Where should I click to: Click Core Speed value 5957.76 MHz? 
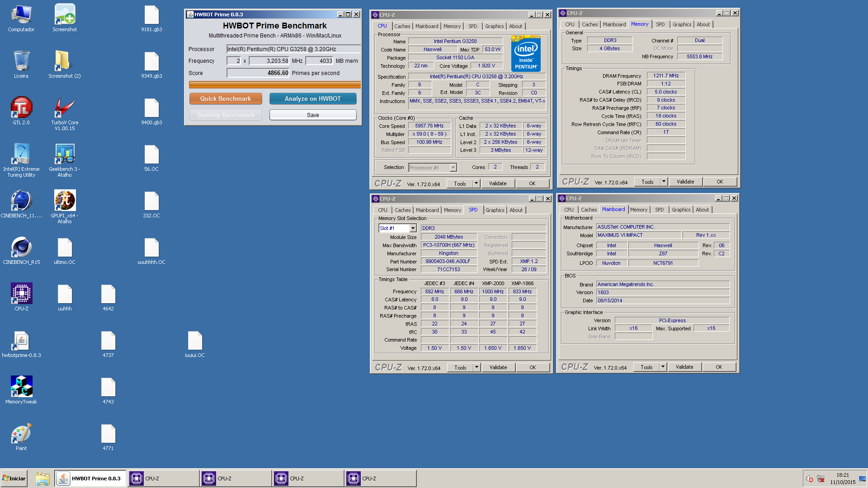[x=429, y=126]
